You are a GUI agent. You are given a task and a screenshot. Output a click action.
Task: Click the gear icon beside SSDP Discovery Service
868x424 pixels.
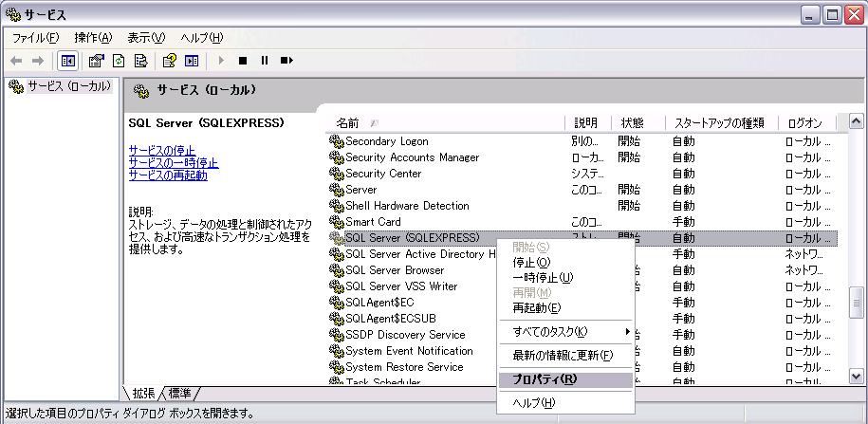(337, 335)
